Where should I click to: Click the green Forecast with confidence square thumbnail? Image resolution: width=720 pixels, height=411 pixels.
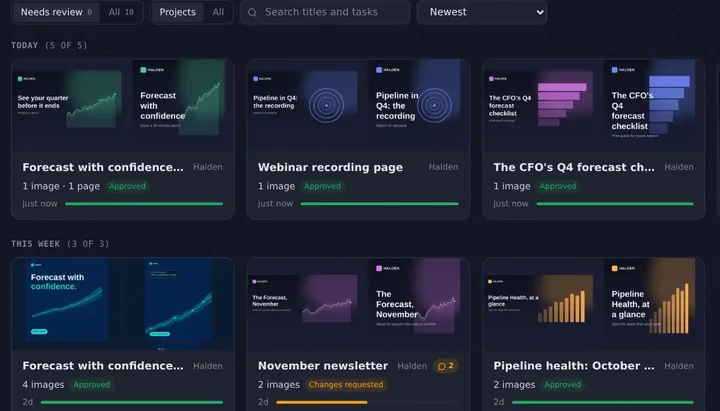point(181,98)
